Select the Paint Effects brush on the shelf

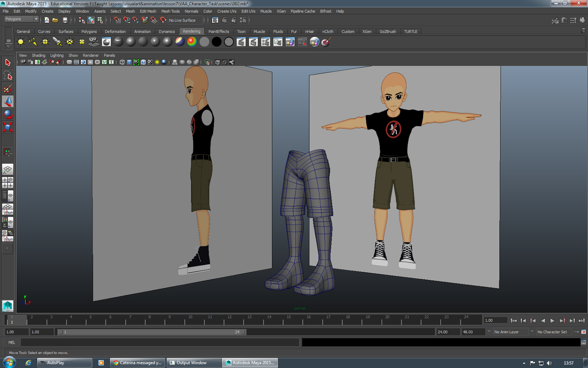pos(325,42)
